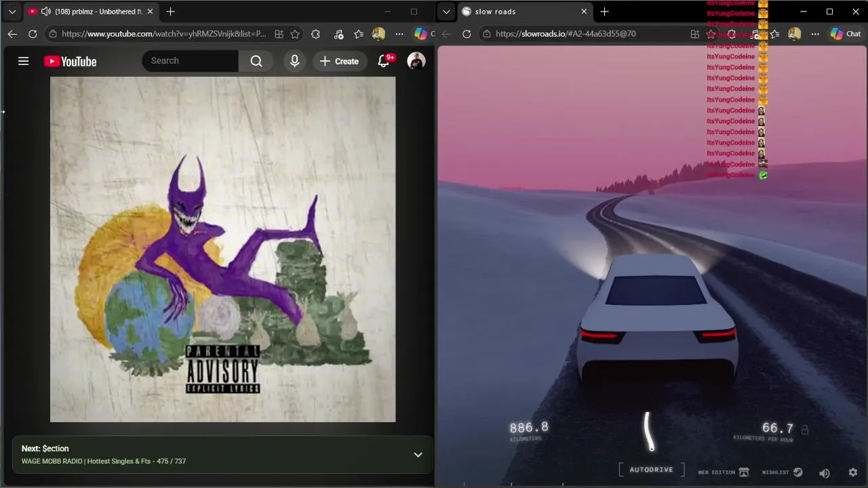Image resolution: width=868 pixels, height=488 pixels.
Task: View site info lock for slowroads.io
Action: [x=487, y=34]
